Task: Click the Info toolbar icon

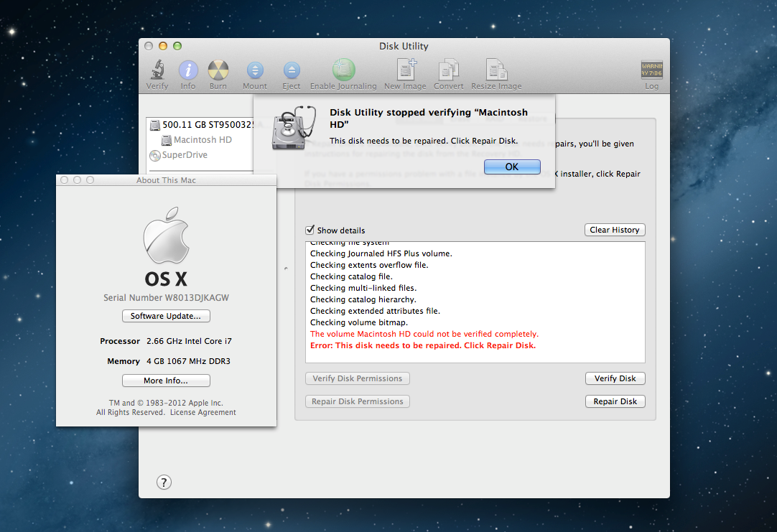Action: [187, 72]
